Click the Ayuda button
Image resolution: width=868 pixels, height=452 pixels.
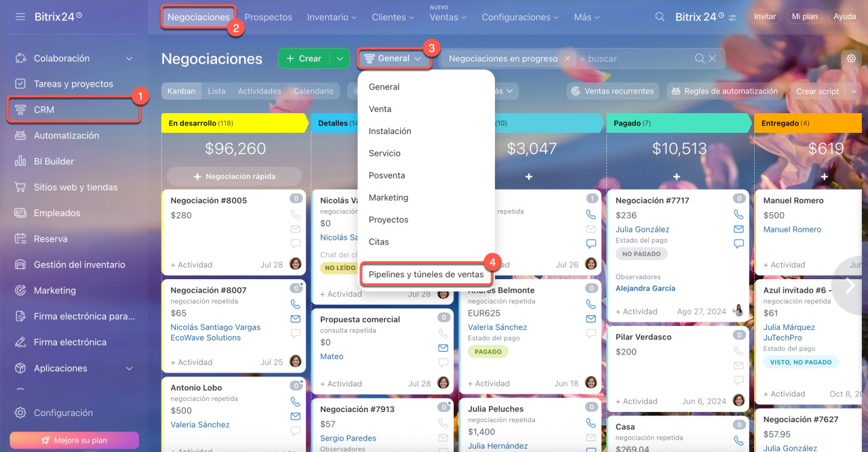coord(845,17)
